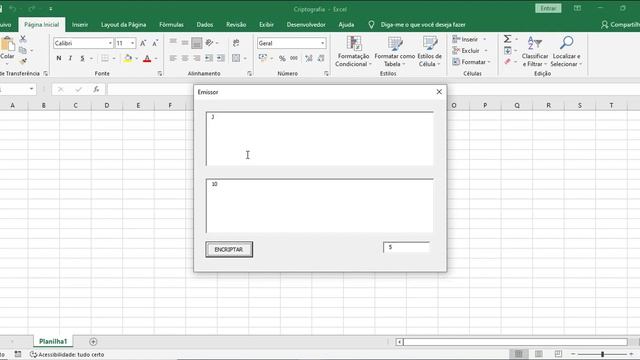This screenshot has width=640, height=360.
Task: Open Classificar e Filtrar
Action: [x=535, y=52]
